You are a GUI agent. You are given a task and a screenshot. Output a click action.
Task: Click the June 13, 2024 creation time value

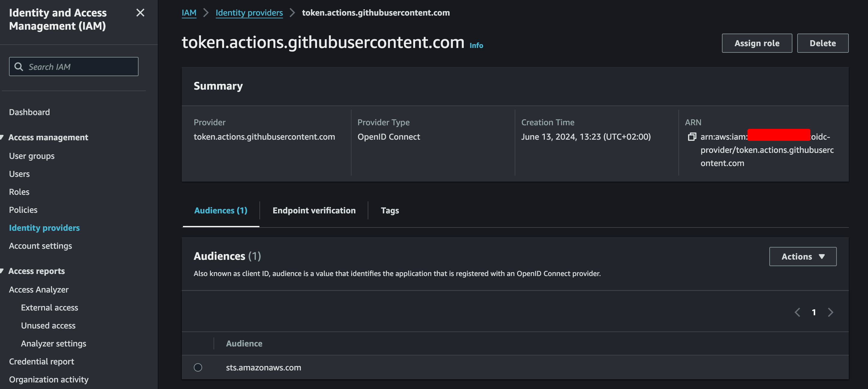click(586, 137)
